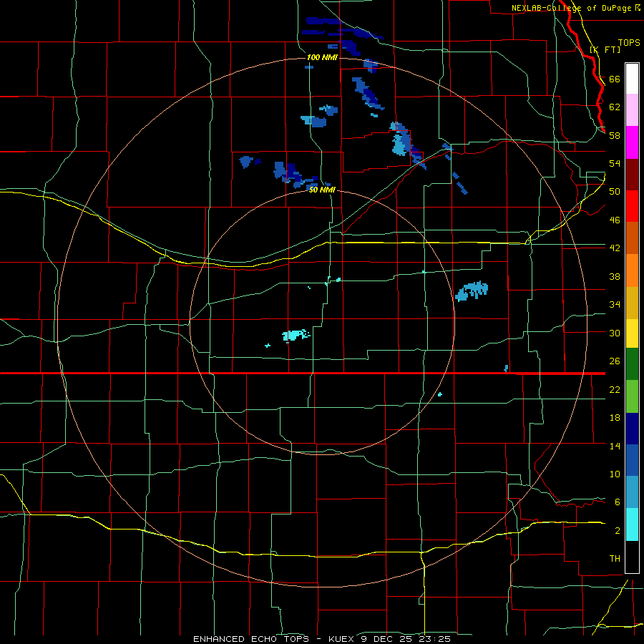Click the light pink legend swatch

(632, 110)
